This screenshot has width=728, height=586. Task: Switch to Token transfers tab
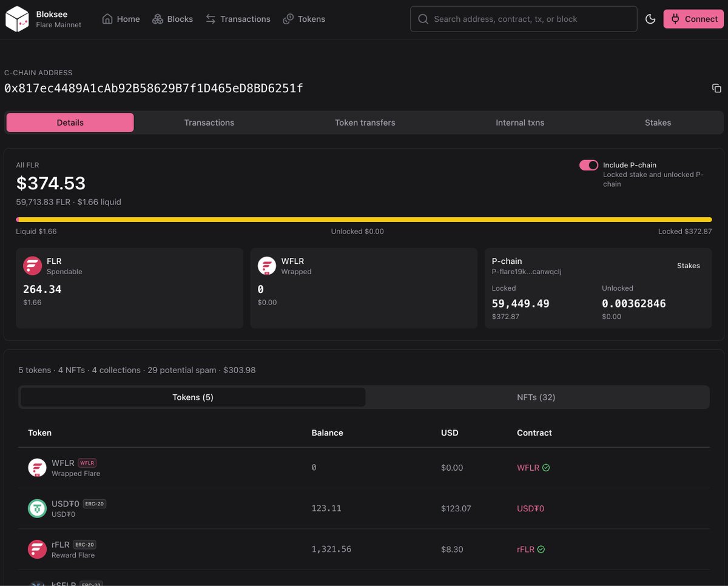click(365, 123)
